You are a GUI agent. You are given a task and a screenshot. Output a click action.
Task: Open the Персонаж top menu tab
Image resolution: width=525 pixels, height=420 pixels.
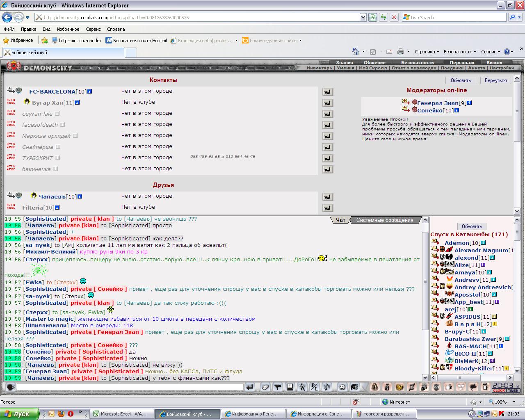click(462, 62)
